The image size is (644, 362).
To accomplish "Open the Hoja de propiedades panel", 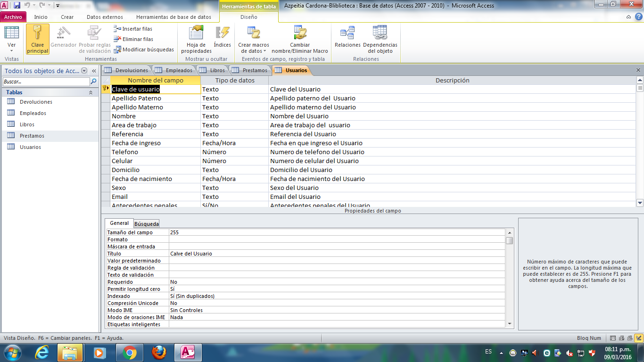I will coord(196,33).
